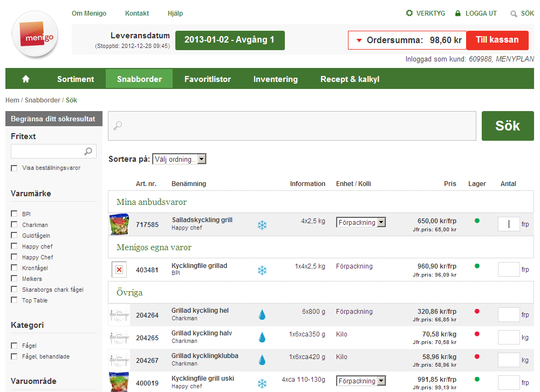This screenshot has width=540, height=392.
Task: Click placeholder image for Grillad kyckling hel
Action: pyautogui.click(x=119, y=314)
